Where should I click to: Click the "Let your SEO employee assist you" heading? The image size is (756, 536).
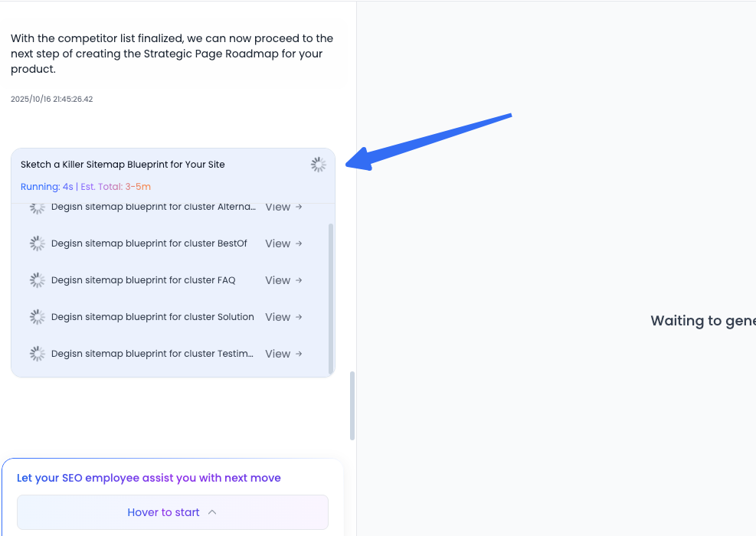tap(149, 478)
